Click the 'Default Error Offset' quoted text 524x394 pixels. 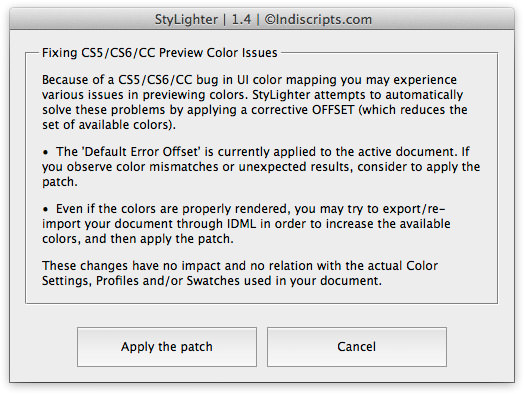(x=141, y=152)
